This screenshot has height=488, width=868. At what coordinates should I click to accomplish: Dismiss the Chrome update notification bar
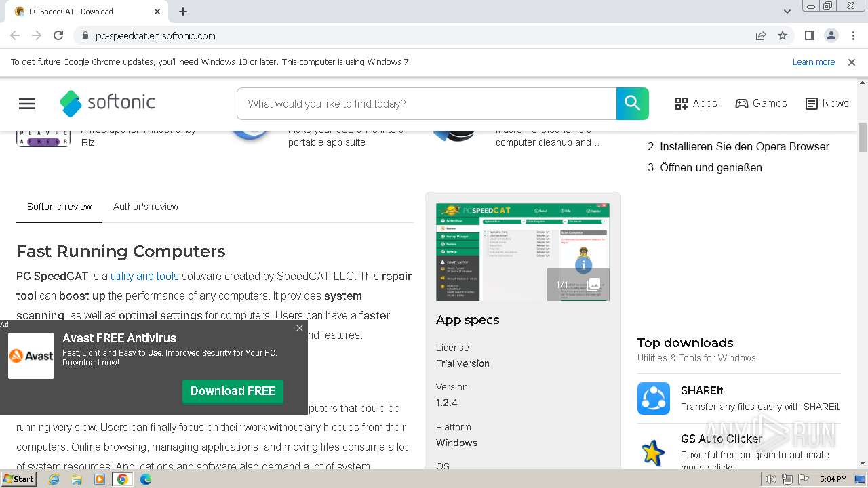[x=852, y=62]
